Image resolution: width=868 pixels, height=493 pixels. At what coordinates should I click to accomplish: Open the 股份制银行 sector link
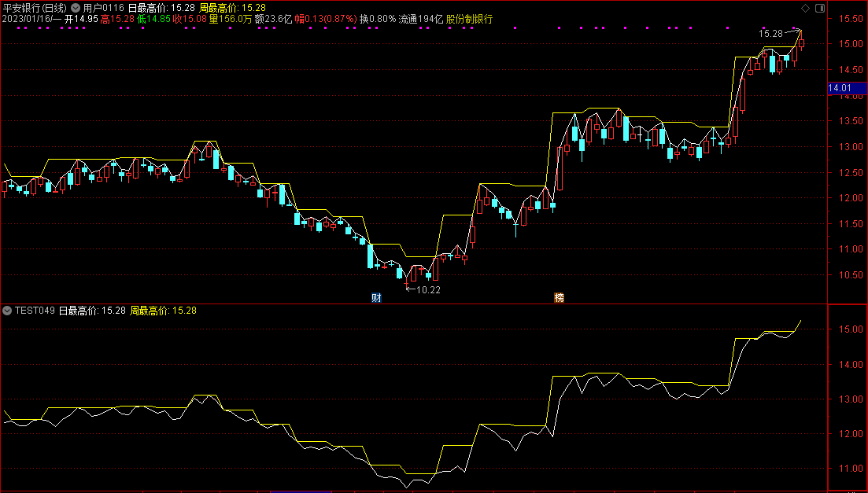point(469,19)
